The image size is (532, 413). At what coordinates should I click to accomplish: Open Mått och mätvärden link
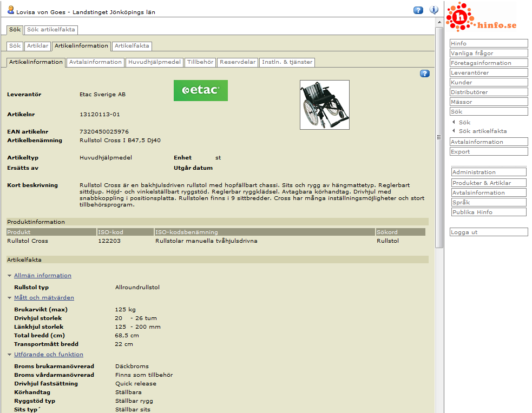coord(44,297)
